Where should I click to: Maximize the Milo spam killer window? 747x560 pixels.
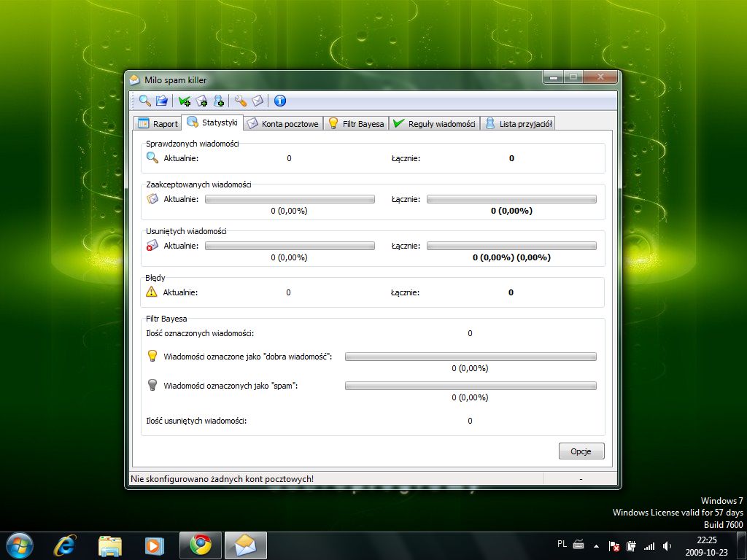pyautogui.click(x=573, y=77)
